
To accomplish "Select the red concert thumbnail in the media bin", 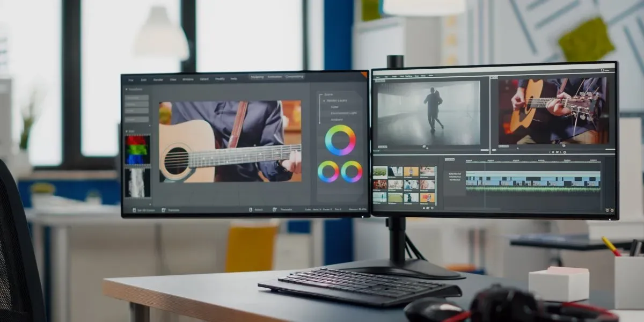I will click(380, 184).
